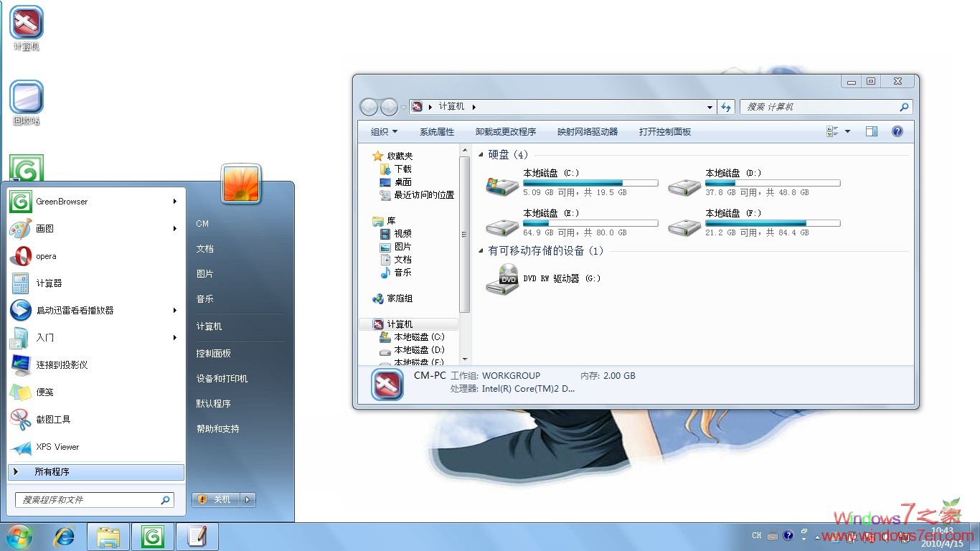Image resolution: width=980 pixels, height=551 pixels.
Task: Click the tray help icon in the taskbar
Action: click(x=788, y=535)
